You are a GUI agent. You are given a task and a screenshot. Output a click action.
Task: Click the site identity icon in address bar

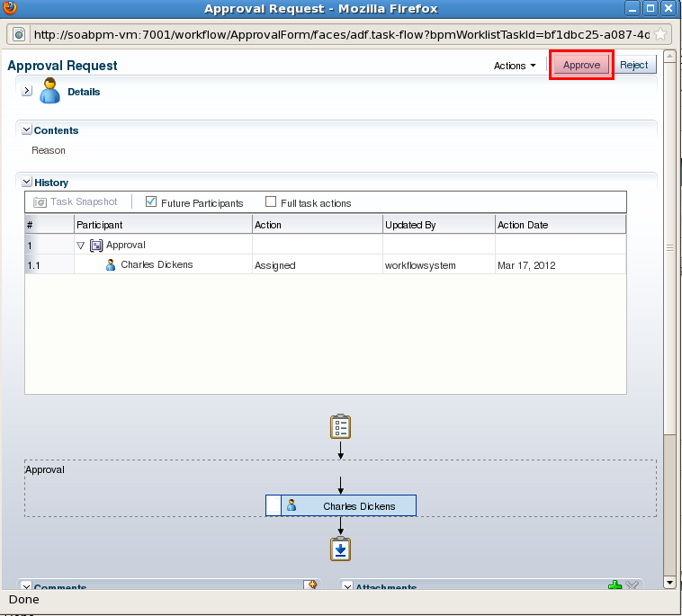point(19,34)
